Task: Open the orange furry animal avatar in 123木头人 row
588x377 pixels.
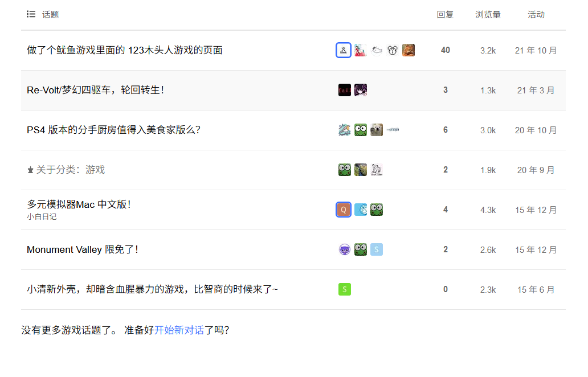Action: [409, 50]
